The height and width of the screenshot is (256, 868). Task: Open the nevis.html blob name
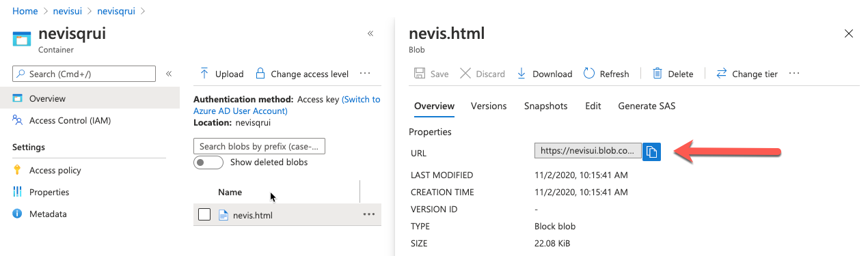pos(252,215)
